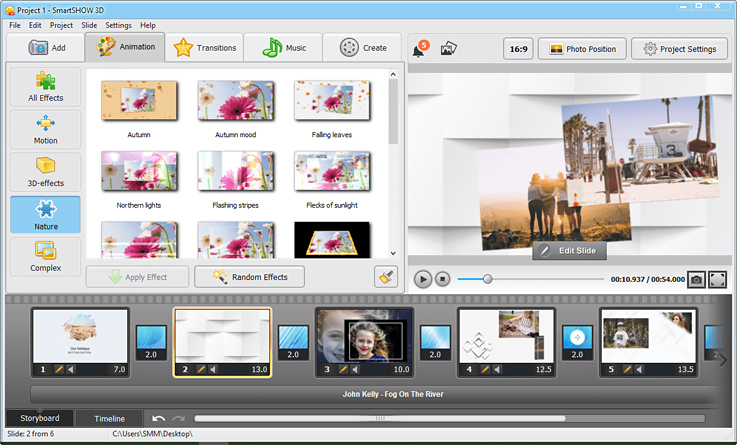
Task: Select the Nature effects category
Action: tap(45, 215)
